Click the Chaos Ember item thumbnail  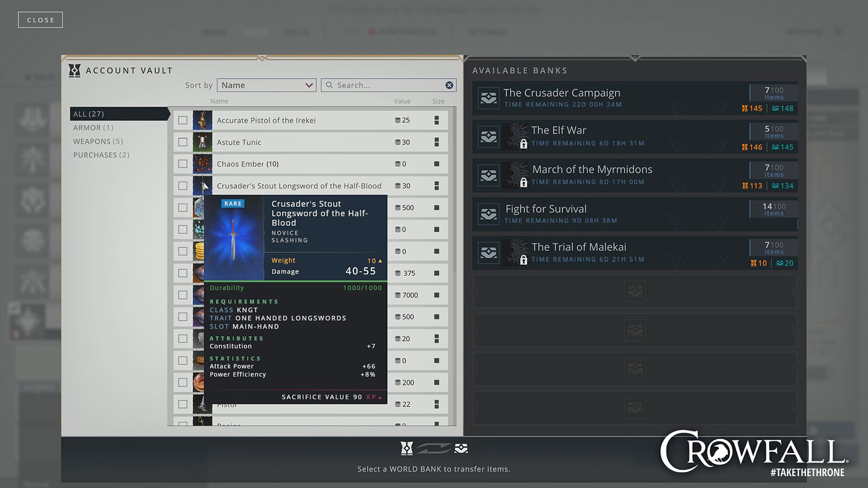pos(202,164)
